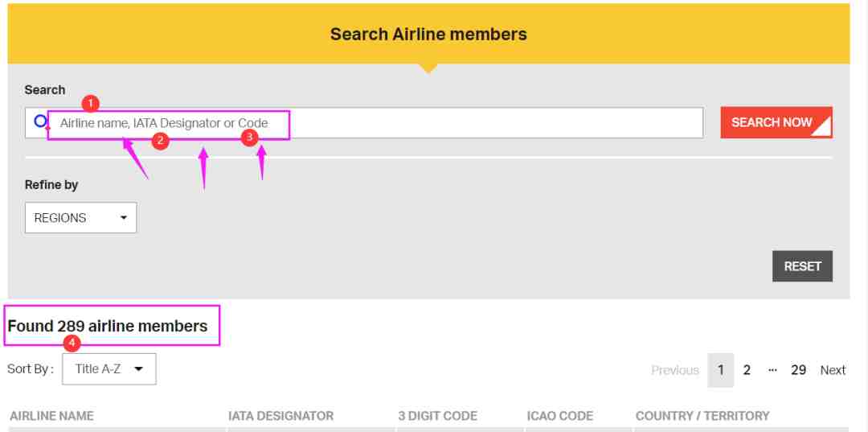Click the red annotation marker 2
Image resolution: width=868 pixels, height=432 pixels.
[160, 141]
